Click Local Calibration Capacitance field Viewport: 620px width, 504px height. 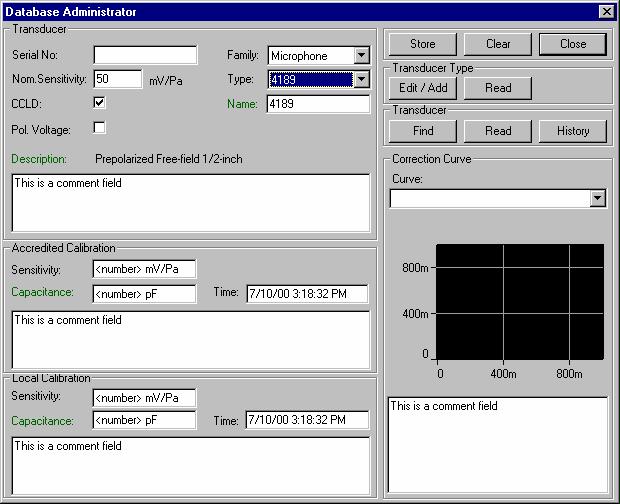pos(144,420)
